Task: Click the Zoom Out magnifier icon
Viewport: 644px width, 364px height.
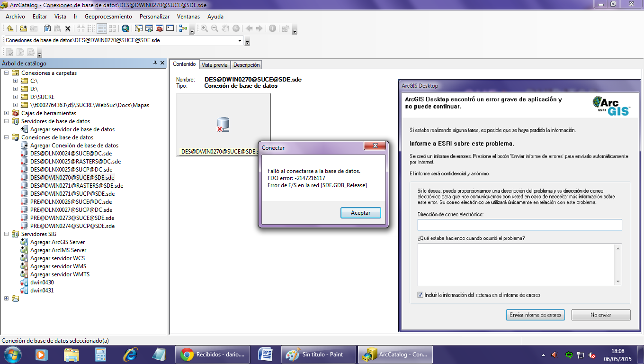Action: (x=215, y=28)
